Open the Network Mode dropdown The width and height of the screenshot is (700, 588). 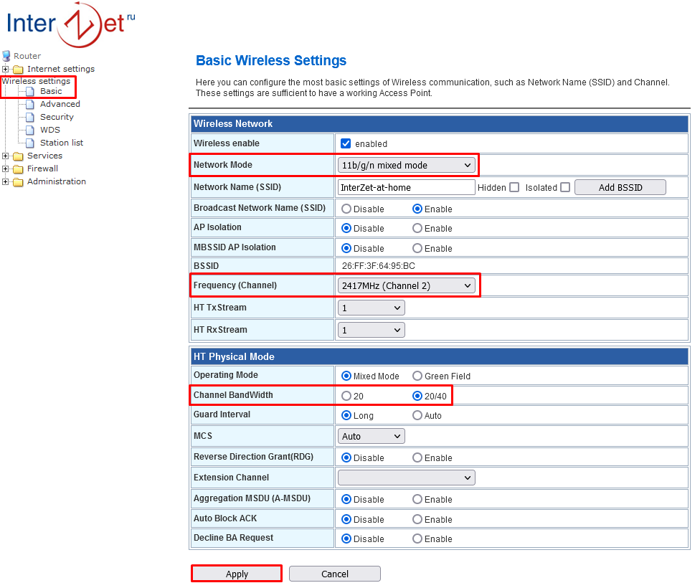(406, 166)
